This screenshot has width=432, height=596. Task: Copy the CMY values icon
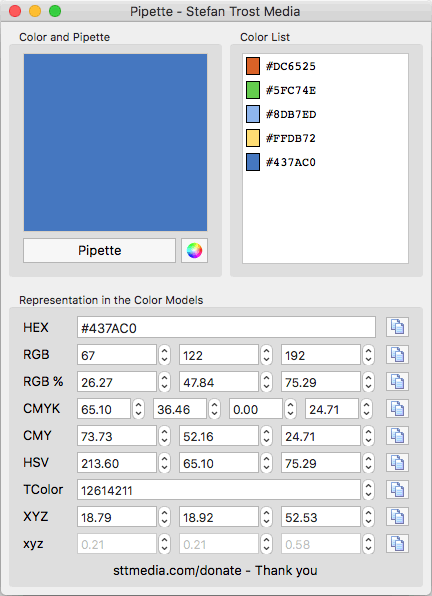(x=397, y=436)
